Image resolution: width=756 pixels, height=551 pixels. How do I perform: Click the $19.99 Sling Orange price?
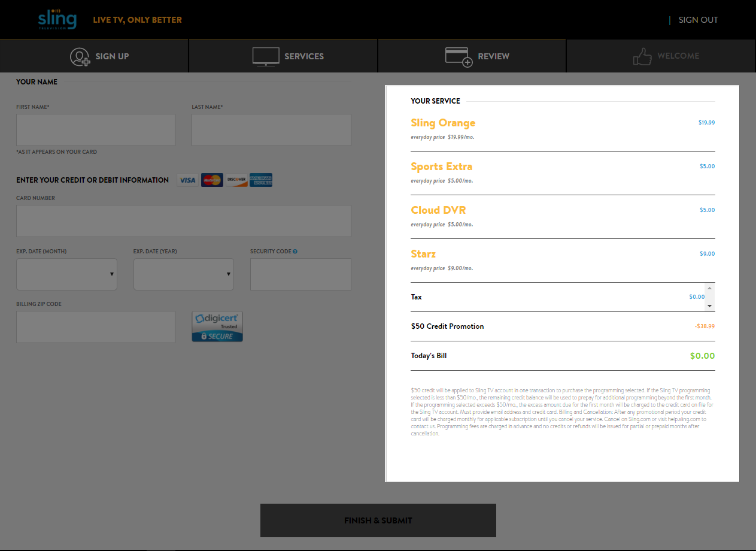pyautogui.click(x=706, y=123)
